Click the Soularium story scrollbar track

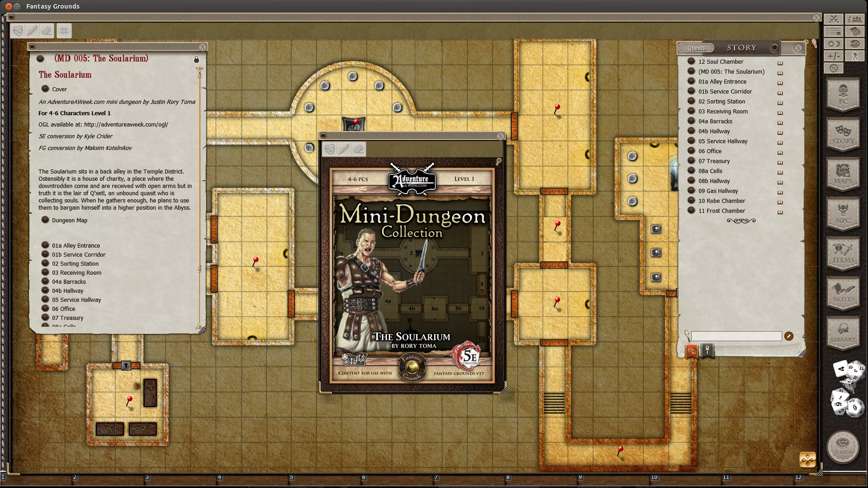[199, 199]
